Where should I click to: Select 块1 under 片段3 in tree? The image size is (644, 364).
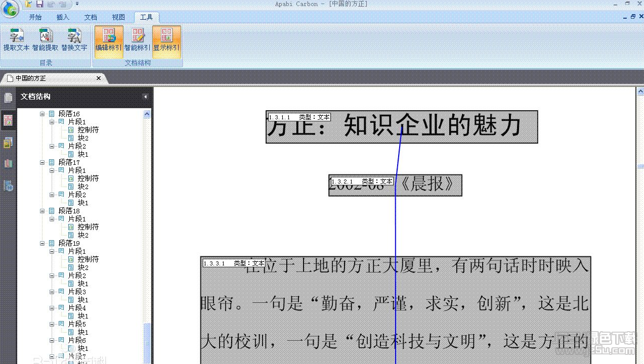83,300
